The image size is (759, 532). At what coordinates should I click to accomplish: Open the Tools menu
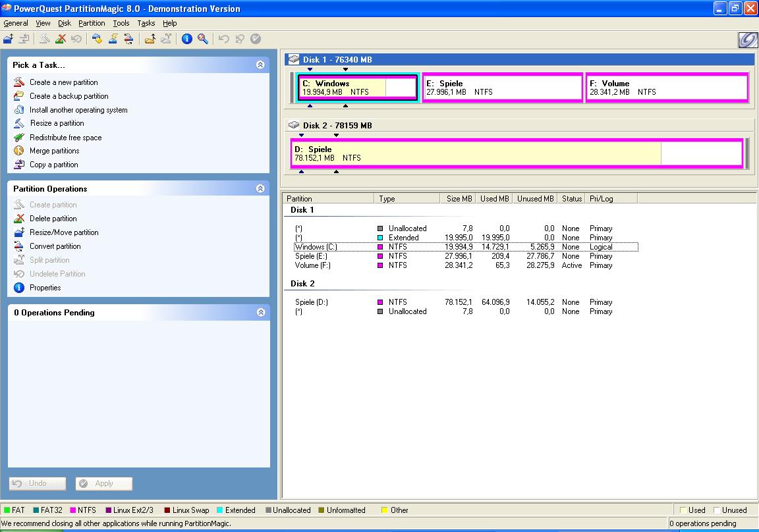(121, 23)
